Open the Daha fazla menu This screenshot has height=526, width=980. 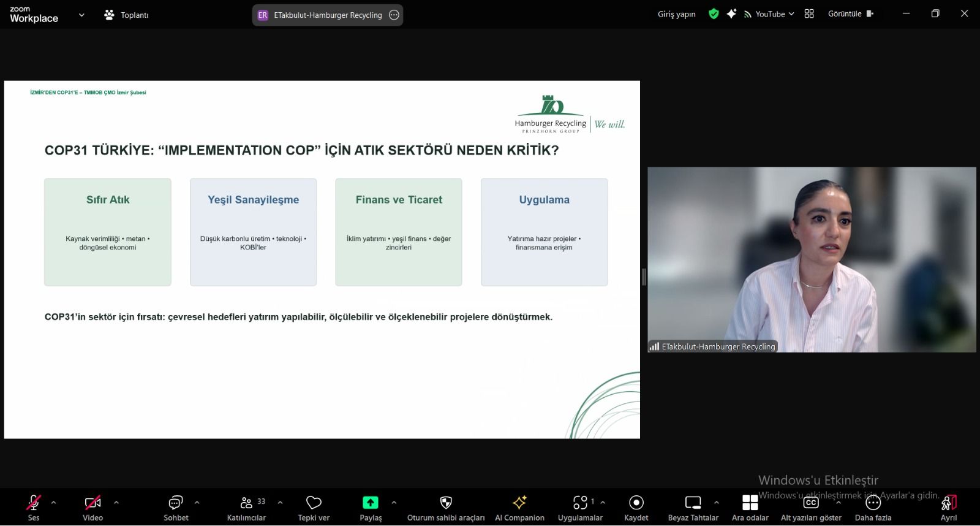point(873,508)
